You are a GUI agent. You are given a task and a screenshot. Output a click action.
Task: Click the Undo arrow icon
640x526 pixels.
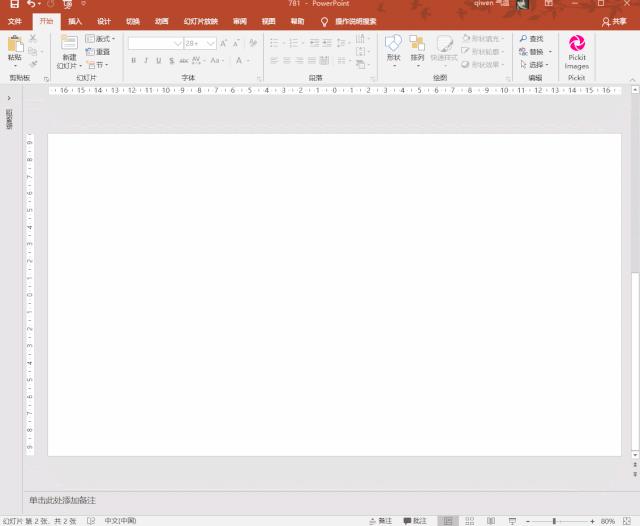(x=32, y=5)
